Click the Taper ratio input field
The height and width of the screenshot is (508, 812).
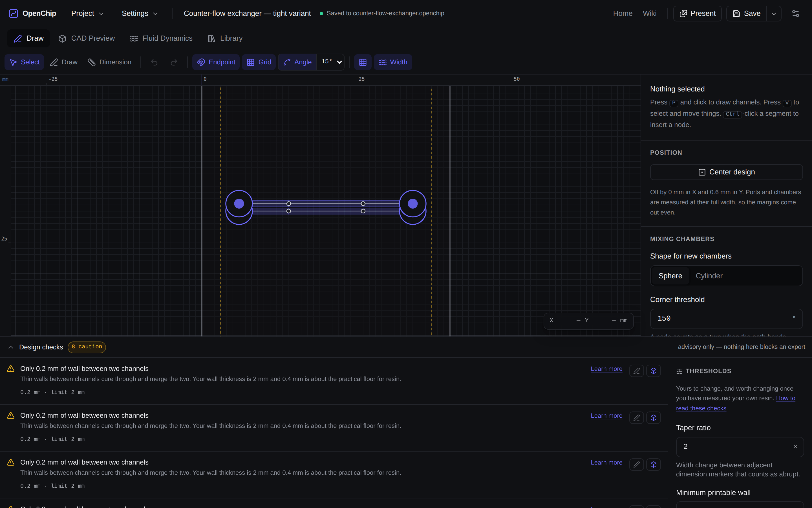click(x=740, y=446)
